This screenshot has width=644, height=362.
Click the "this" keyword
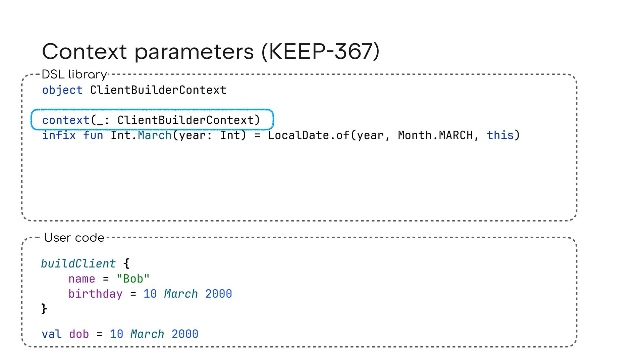500,135
